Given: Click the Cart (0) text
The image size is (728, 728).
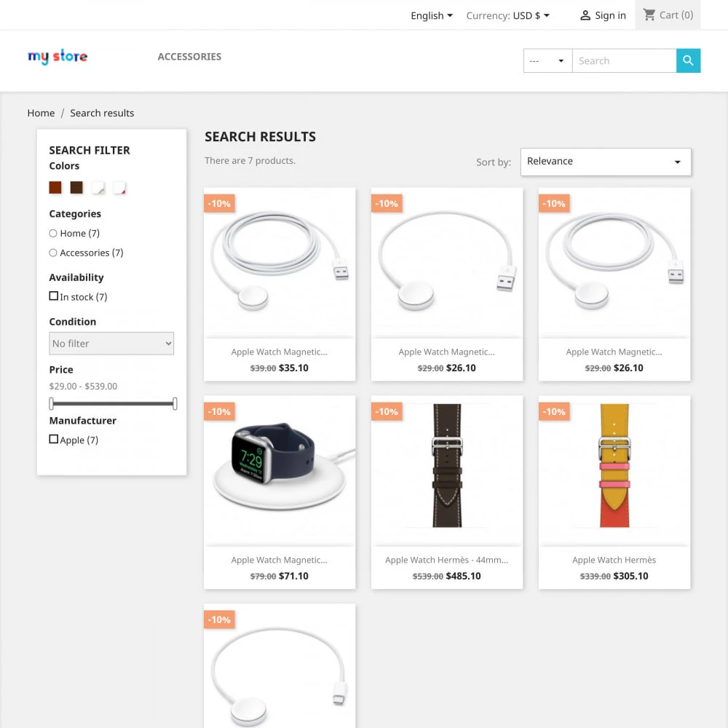Looking at the screenshot, I should tap(676, 15).
